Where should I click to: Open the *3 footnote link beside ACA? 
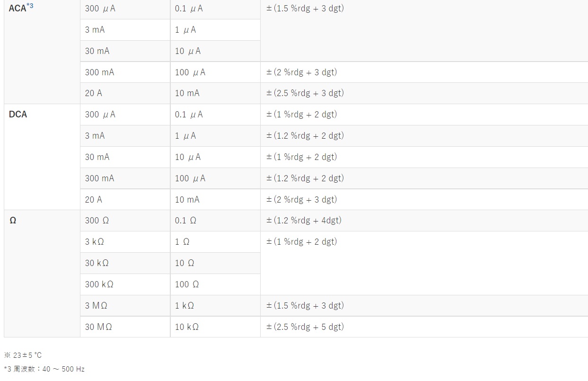coord(30,6)
